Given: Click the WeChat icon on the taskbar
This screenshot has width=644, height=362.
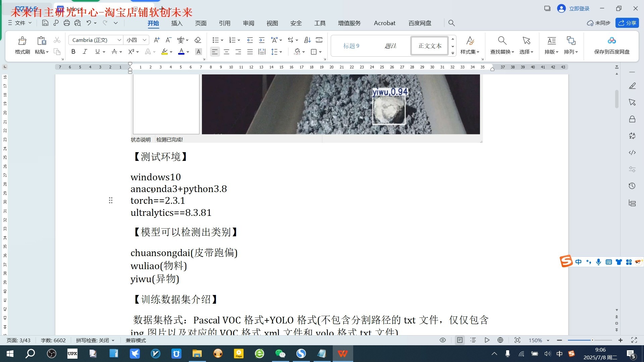Looking at the screenshot, I should (x=280, y=353).
